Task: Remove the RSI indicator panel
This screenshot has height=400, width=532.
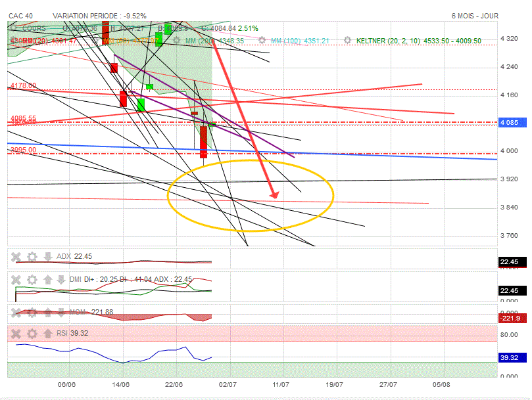Action: pyautogui.click(x=16, y=334)
